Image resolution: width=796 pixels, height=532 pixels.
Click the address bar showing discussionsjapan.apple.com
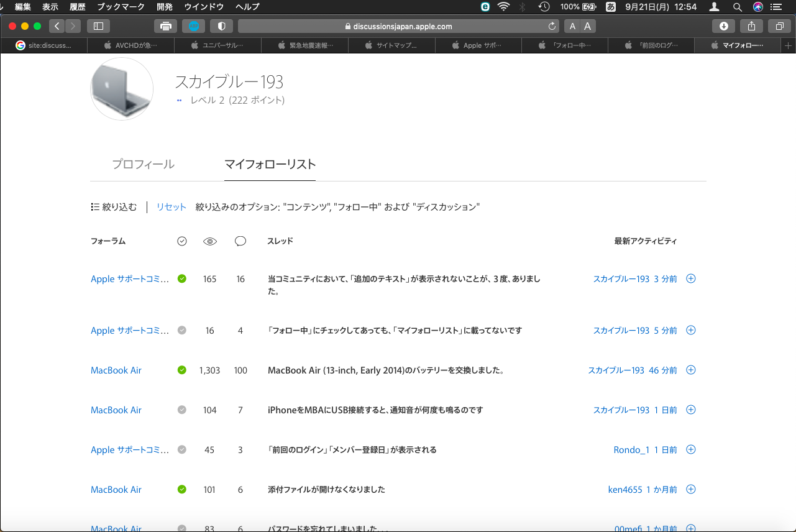tap(398, 26)
